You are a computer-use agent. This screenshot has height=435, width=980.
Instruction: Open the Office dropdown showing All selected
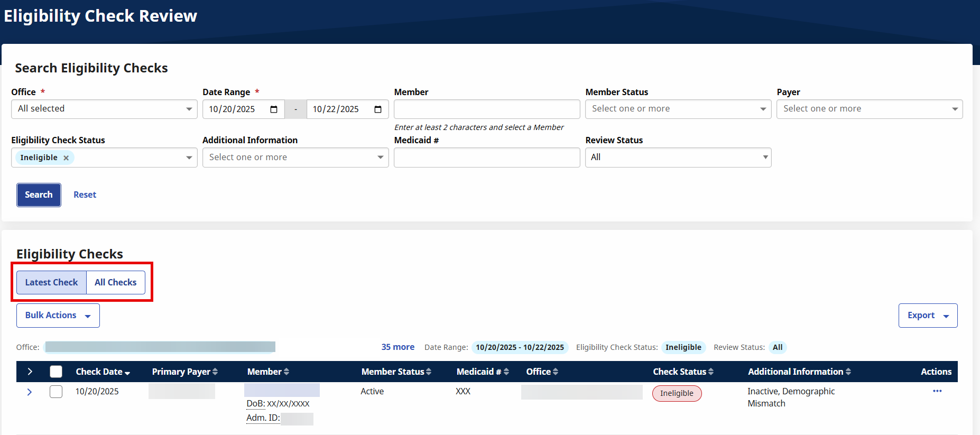[104, 109]
